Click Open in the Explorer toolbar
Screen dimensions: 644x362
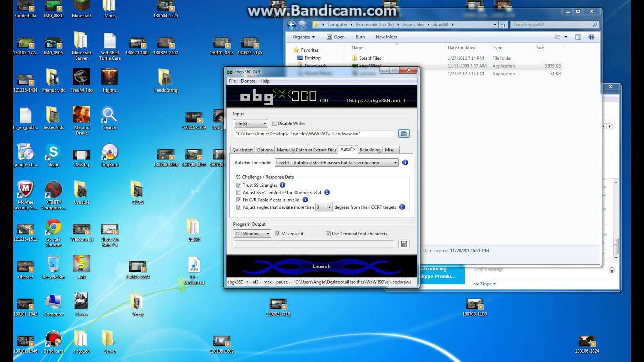(x=336, y=37)
